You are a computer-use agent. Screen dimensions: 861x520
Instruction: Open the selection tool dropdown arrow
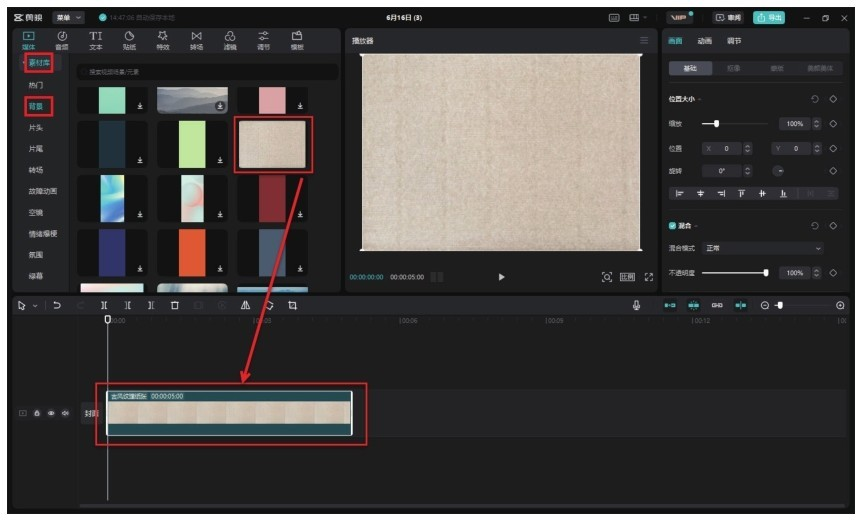pos(35,305)
